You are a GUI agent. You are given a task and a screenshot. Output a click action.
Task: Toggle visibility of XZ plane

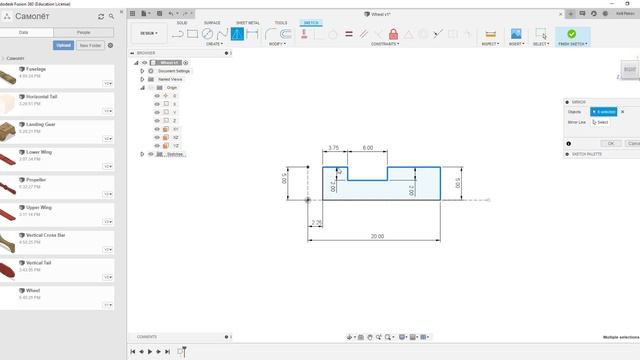pyautogui.click(x=157, y=138)
